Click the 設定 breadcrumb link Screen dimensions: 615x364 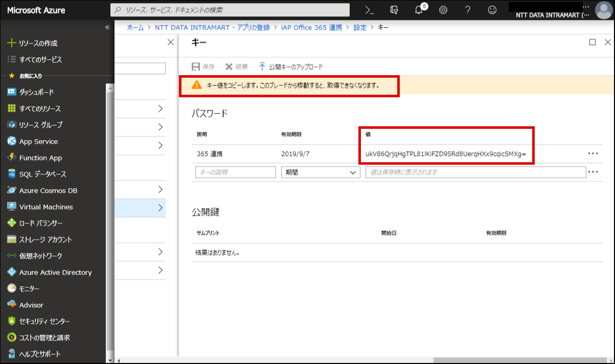point(360,28)
